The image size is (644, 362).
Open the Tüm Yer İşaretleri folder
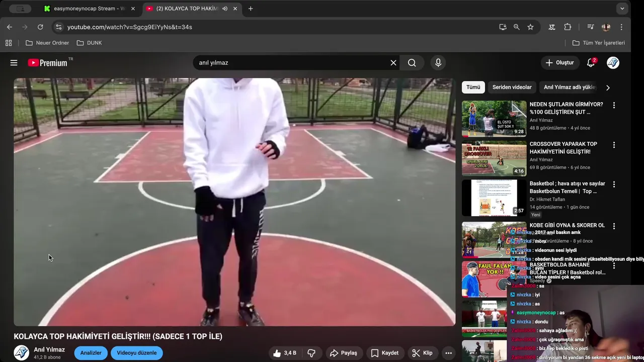click(x=599, y=43)
